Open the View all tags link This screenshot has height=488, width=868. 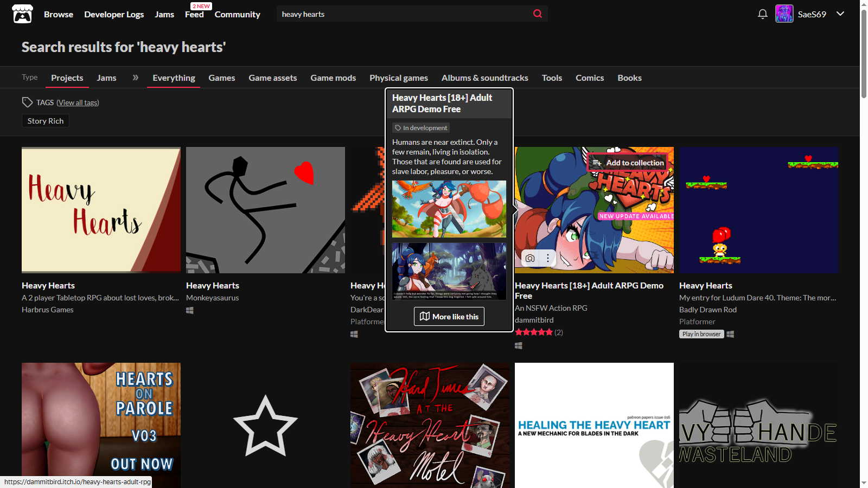pyautogui.click(x=78, y=102)
